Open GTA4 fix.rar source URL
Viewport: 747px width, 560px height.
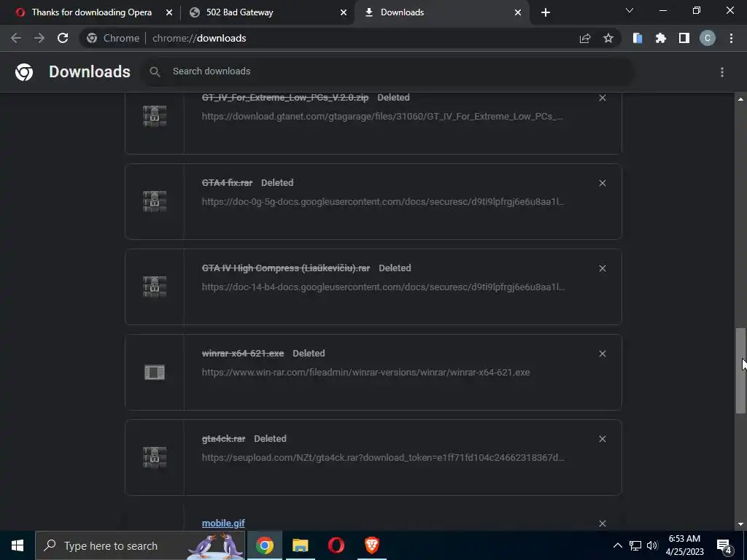click(383, 201)
